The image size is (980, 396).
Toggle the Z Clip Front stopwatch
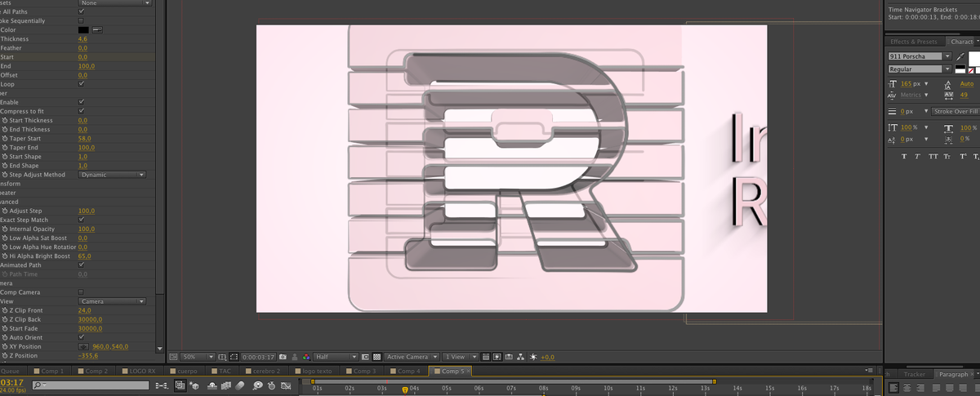pyautogui.click(x=5, y=310)
